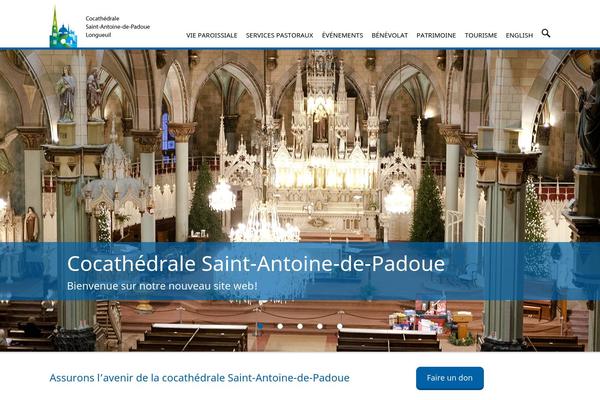Open the search magnifier icon
Screen dimensions: 600x400
(546, 33)
